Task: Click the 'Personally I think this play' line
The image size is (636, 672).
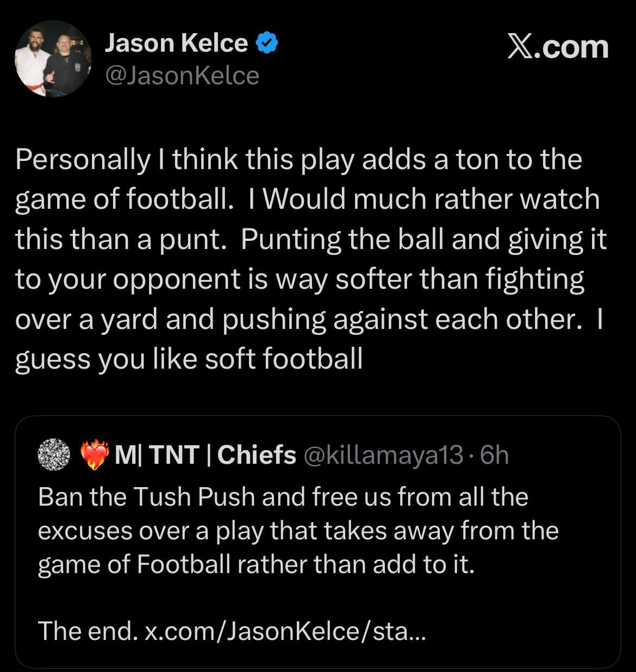Action: 298,160
